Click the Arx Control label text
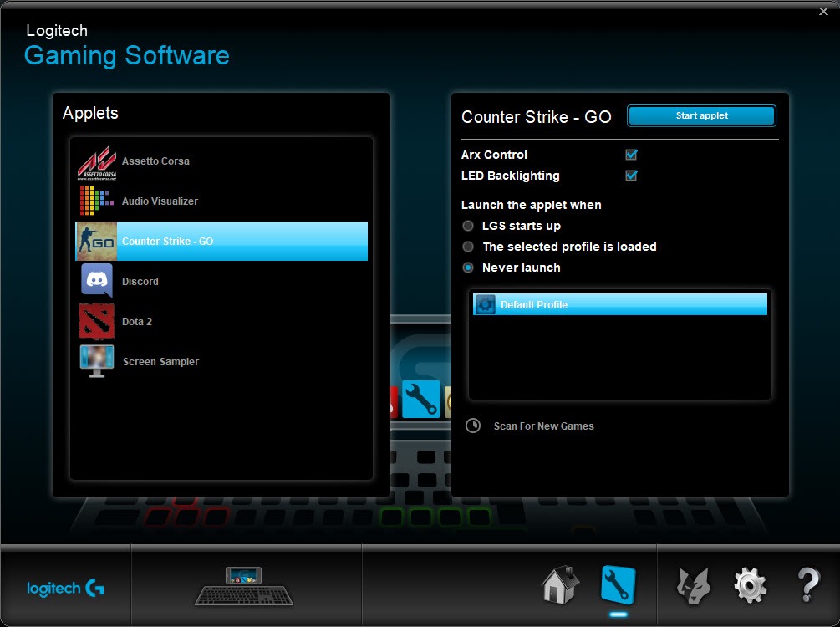The image size is (840, 627). (494, 155)
